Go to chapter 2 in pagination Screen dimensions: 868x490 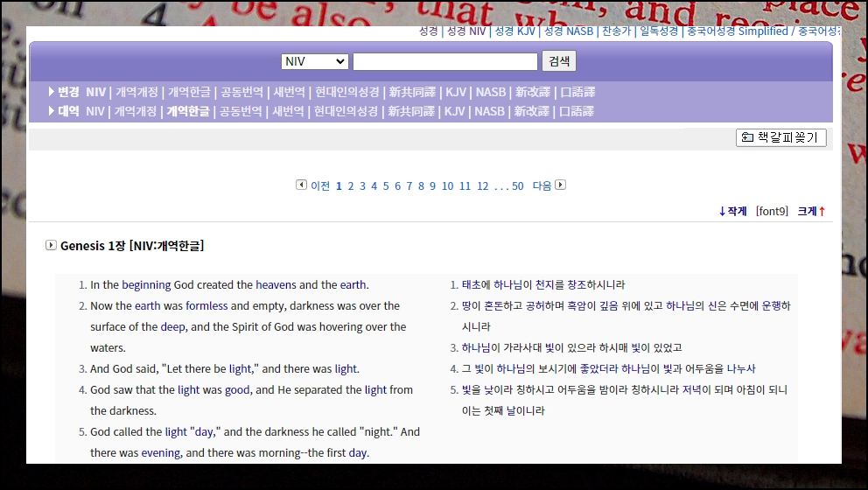point(350,186)
